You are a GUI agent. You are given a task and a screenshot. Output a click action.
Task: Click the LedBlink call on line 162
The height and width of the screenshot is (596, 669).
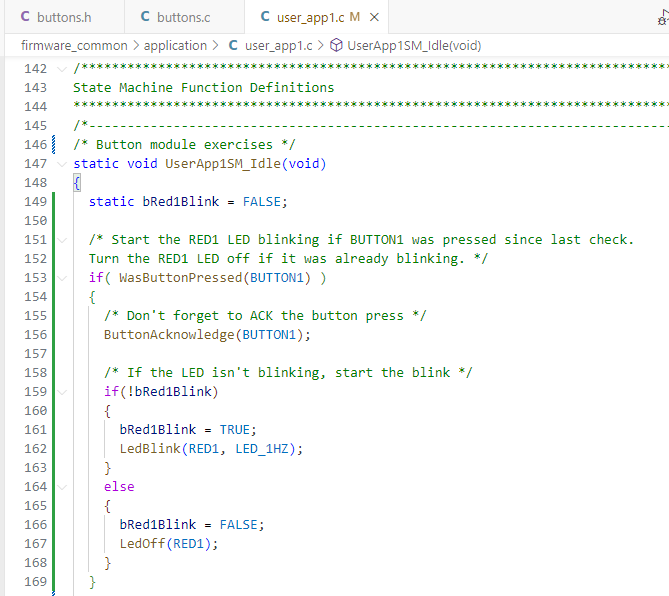coord(150,449)
